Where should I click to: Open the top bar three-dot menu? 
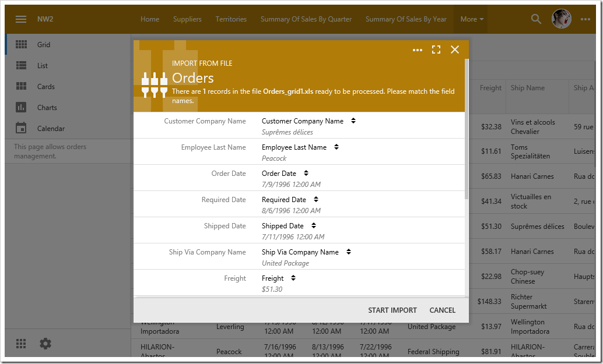pyautogui.click(x=586, y=19)
